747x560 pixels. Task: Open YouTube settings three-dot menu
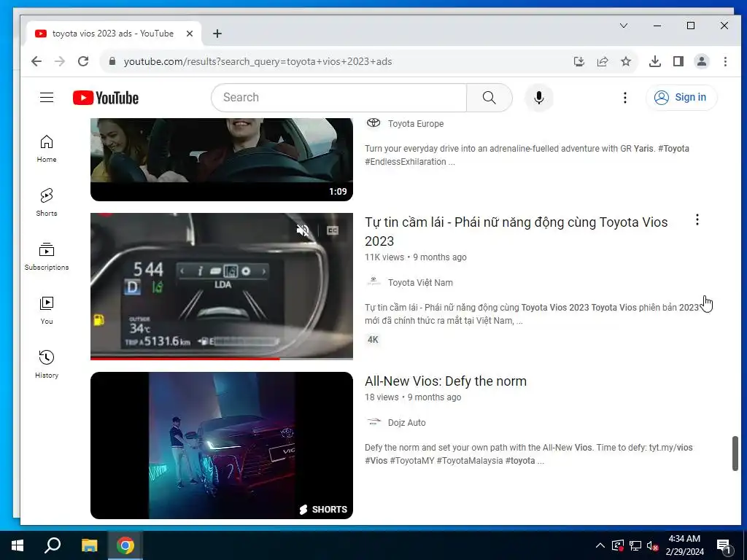coord(624,98)
